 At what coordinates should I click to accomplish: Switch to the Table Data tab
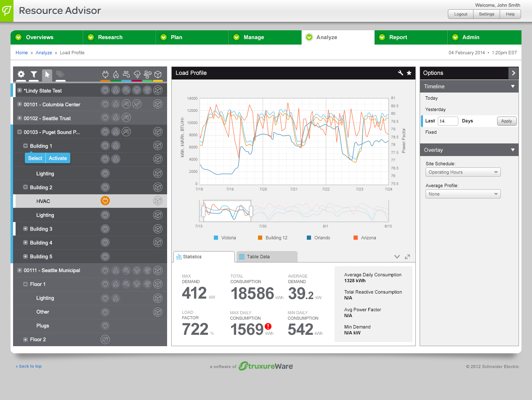click(x=267, y=257)
